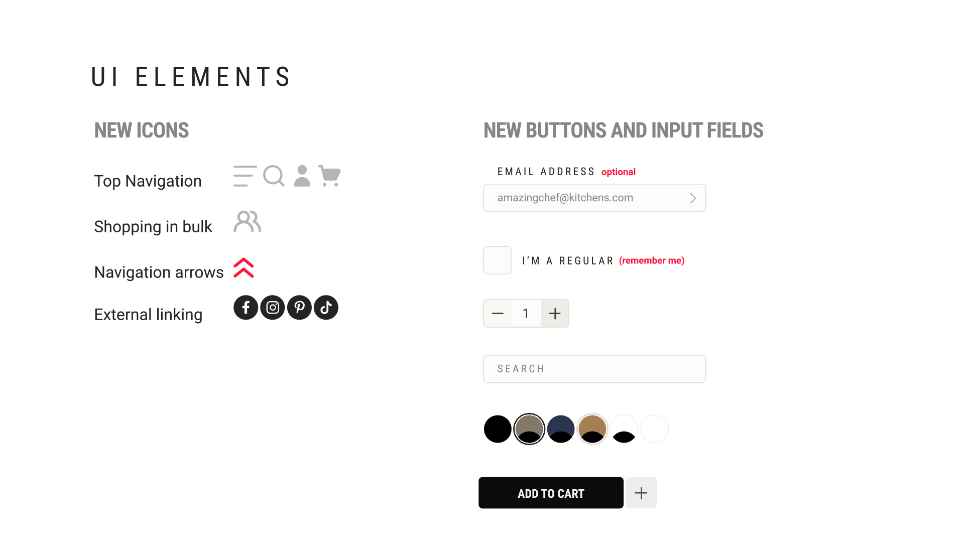Click the shopping in bulk group icon

tap(247, 222)
